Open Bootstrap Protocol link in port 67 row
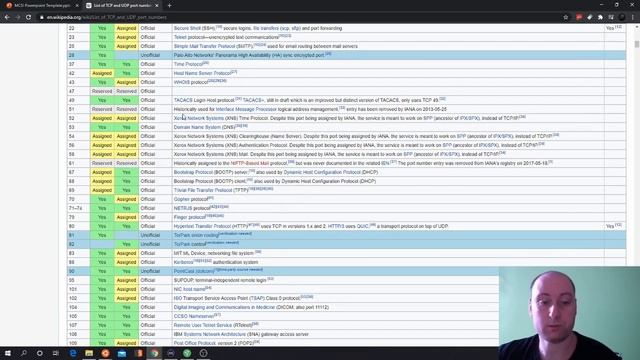Viewport: 640px width, 360px height. (193, 172)
